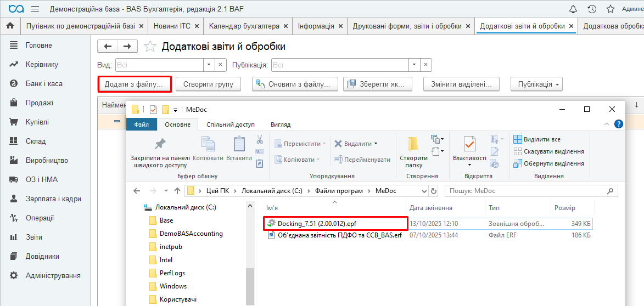Click the back navigation arrow button
The image size is (644, 306).
click(108, 47)
